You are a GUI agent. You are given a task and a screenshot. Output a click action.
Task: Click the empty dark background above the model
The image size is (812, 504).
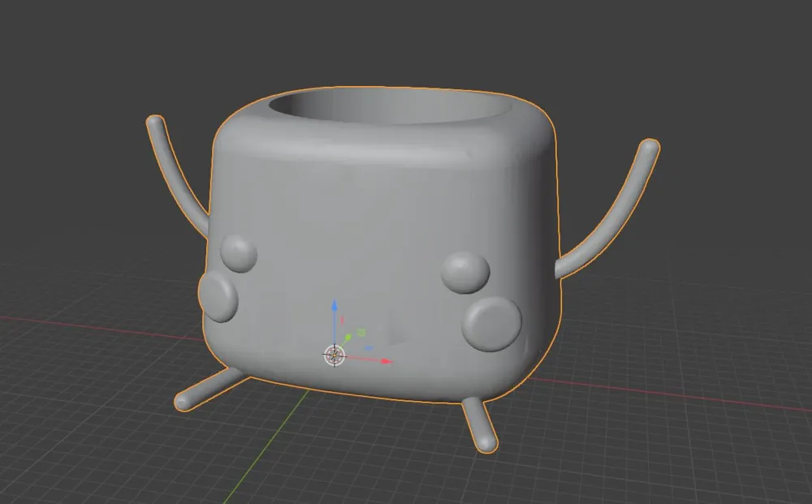(406, 41)
